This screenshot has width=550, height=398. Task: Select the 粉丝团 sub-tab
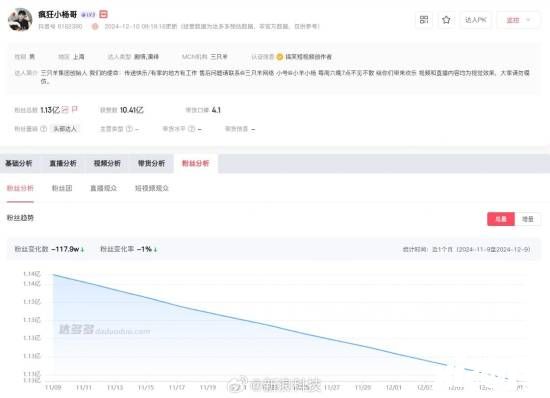[62, 188]
